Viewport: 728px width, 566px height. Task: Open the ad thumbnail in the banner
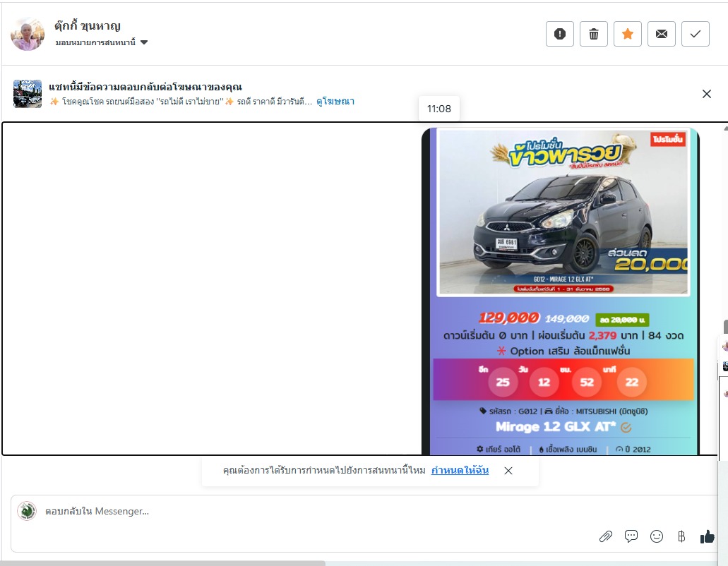point(28,94)
